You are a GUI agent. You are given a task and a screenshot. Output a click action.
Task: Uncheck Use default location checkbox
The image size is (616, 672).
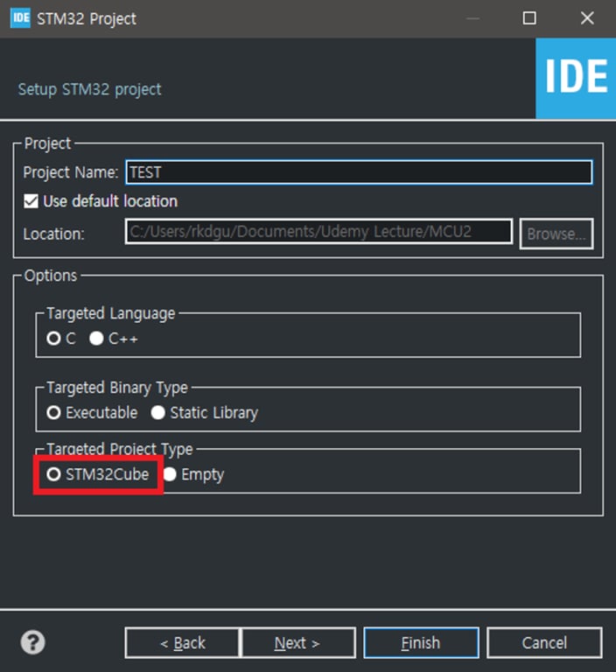tap(31, 201)
